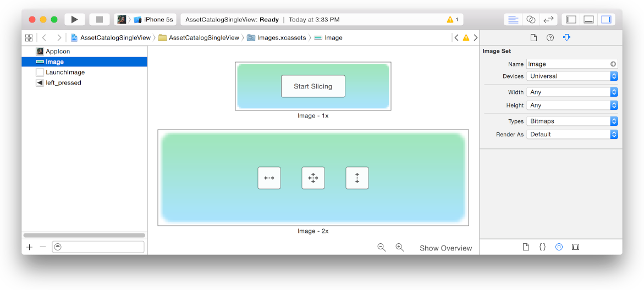This screenshot has height=290, width=644.
Task: Zoom out of the asset canvas
Action: pos(381,248)
